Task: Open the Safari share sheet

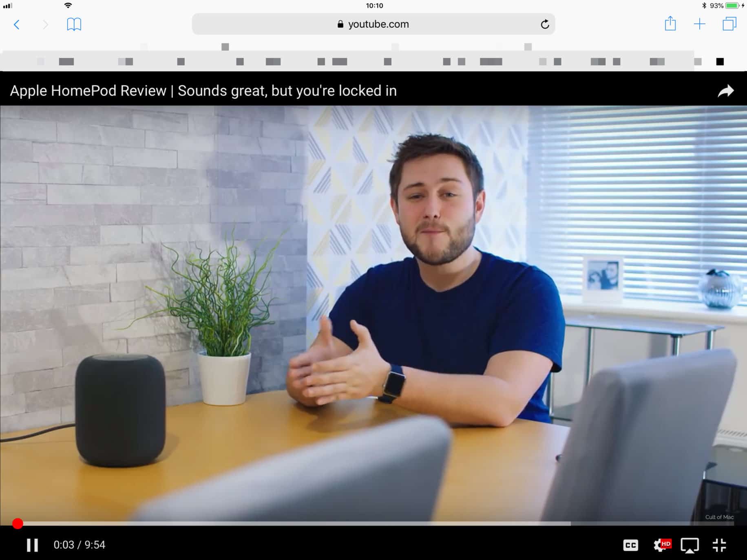Action: click(x=670, y=24)
